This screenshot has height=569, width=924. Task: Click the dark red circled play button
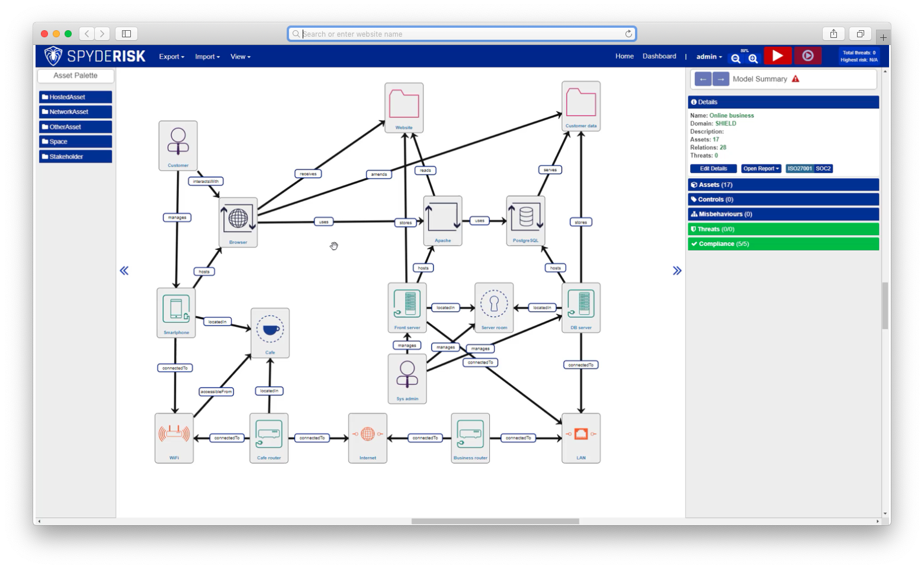click(x=807, y=56)
